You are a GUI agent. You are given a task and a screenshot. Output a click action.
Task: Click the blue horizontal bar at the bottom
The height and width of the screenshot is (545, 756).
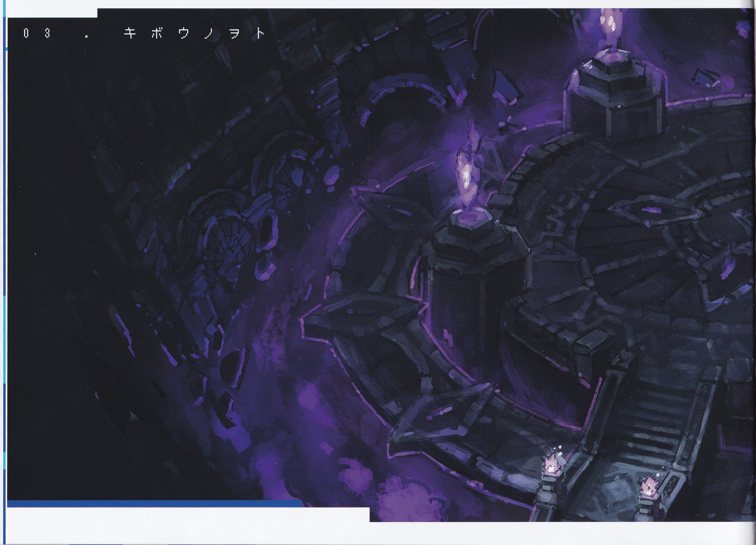coord(153,503)
